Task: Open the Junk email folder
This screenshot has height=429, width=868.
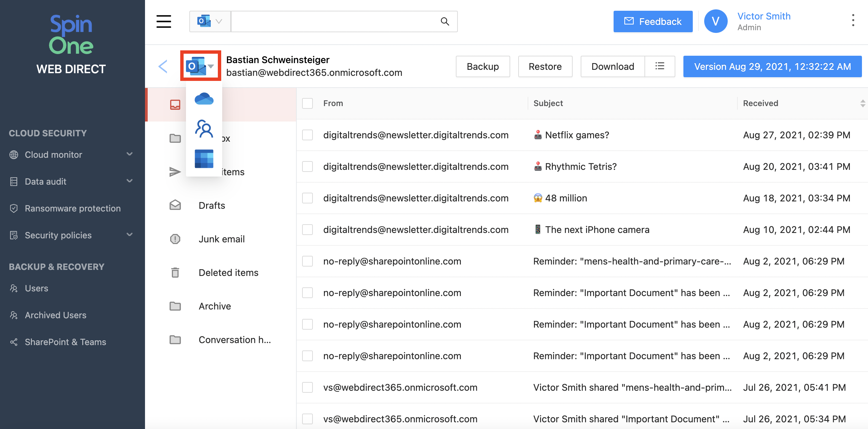Action: pos(222,239)
